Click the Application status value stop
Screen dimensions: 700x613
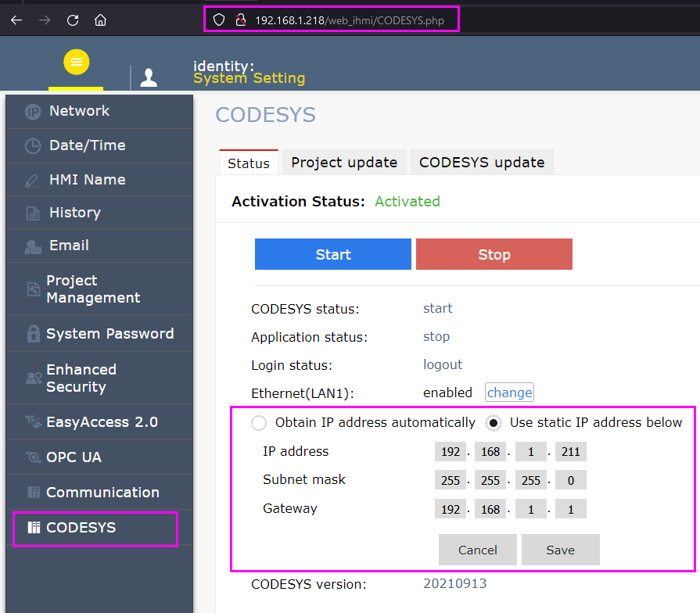click(436, 336)
